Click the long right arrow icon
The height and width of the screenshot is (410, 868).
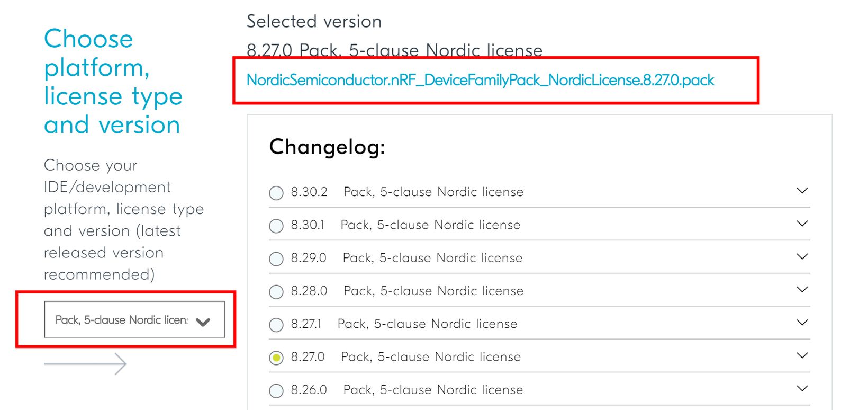click(x=86, y=364)
